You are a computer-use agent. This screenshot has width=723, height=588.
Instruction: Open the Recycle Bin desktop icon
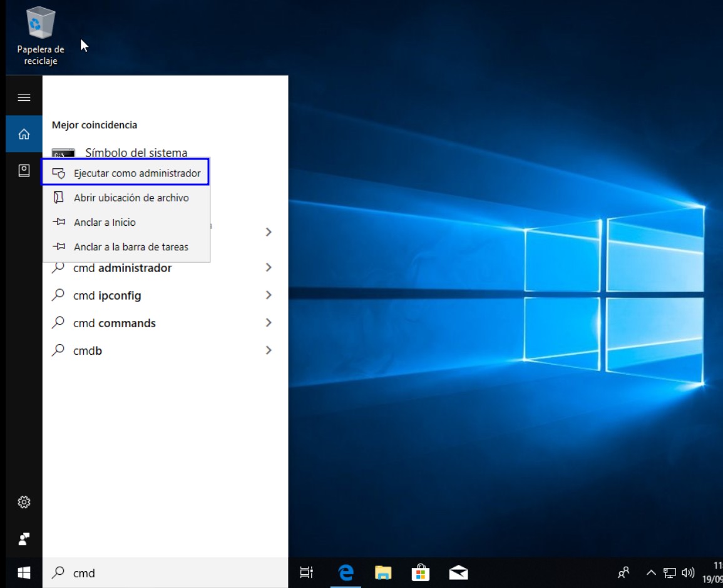coord(41,36)
